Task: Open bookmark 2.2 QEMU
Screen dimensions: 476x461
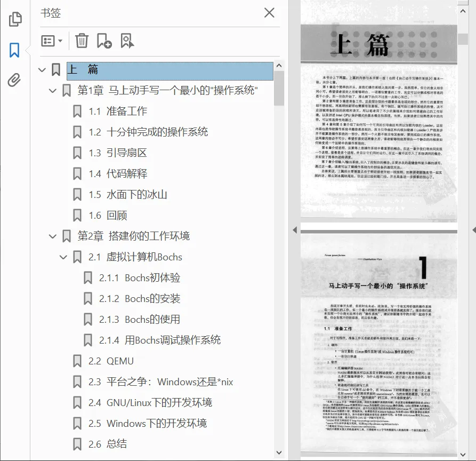Action: pyautogui.click(x=111, y=361)
